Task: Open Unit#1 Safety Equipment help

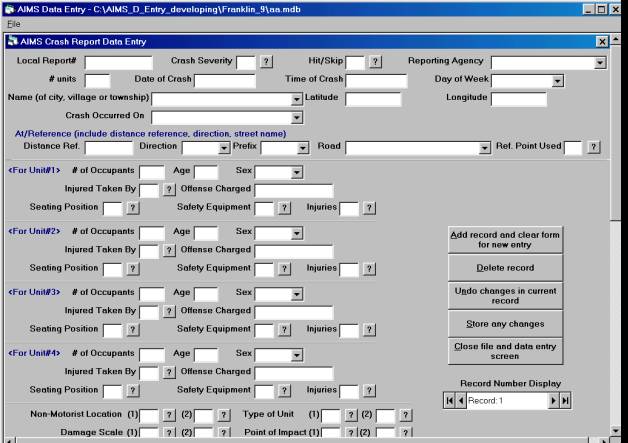Action: tap(284, 207)
